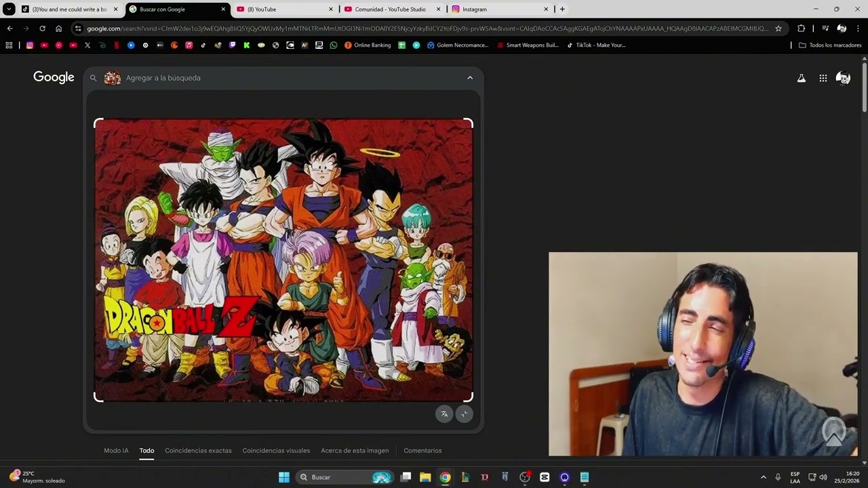Open the Apple Music bookmark icon

pyautogui.click(x=189, y=45)
